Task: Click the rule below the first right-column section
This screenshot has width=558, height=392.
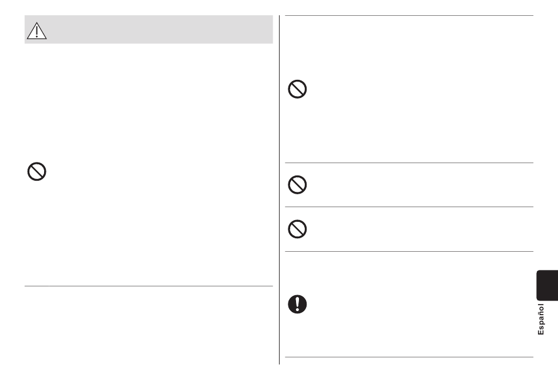Action: click(x=409, y=163)
